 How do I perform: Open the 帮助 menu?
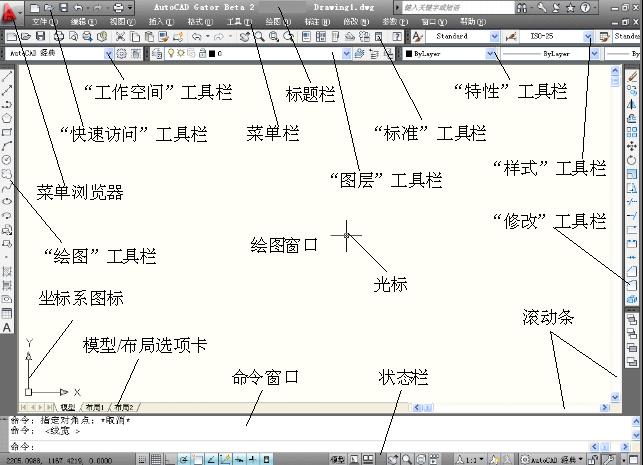(x=472, y=22)
